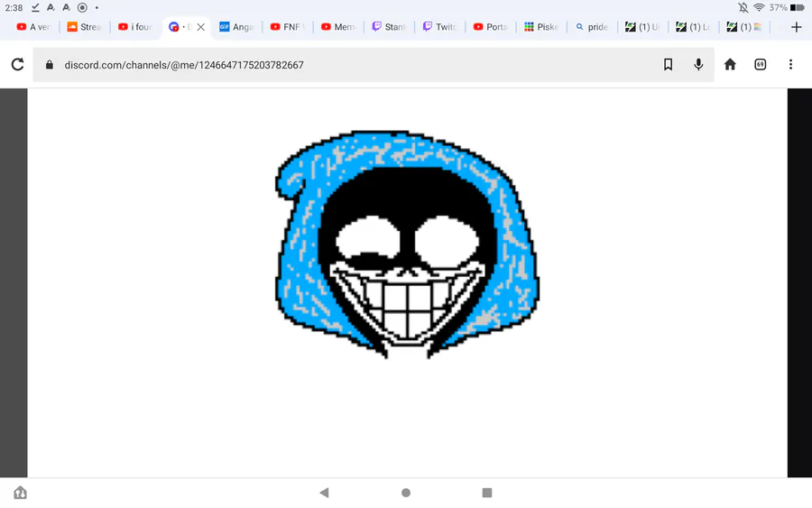Switch to the "FNF" YouTube tab

(288, 27)
